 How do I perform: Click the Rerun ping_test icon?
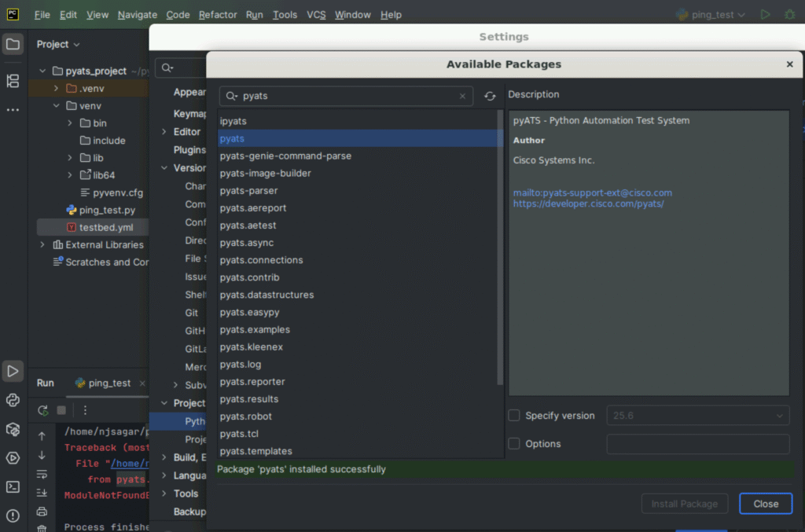click(x=43, y=410)
